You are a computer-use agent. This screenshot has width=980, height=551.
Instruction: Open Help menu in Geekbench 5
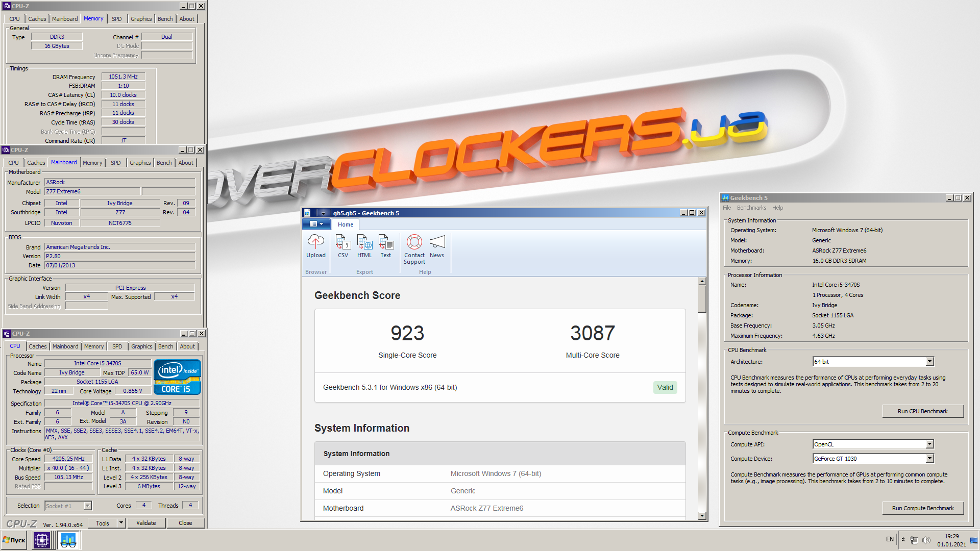point(777,208)
